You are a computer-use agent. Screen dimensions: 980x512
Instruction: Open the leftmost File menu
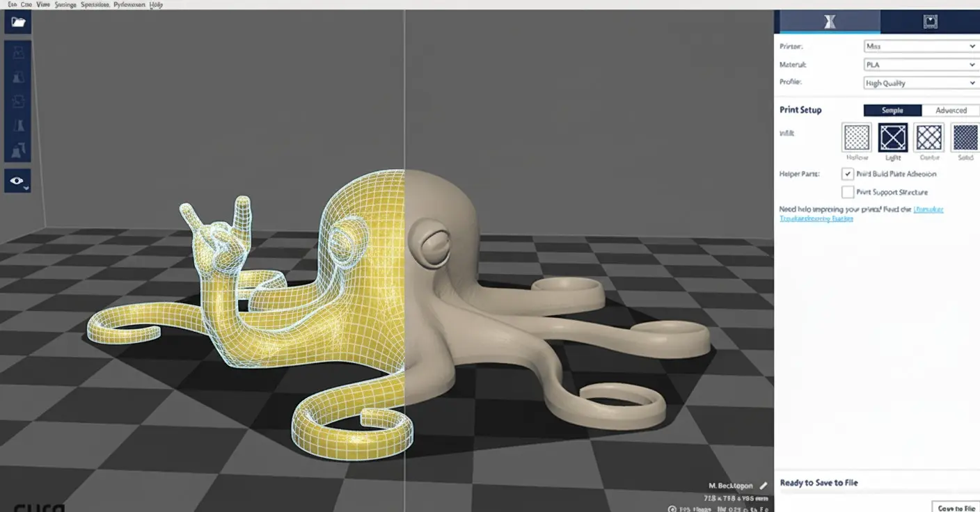click(13, 4)
